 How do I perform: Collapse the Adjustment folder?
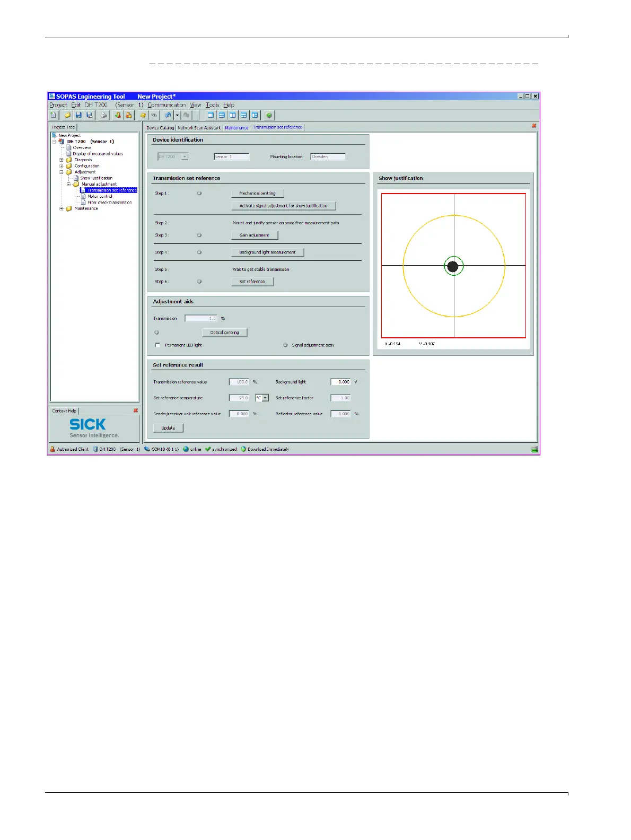[x=62, y=172]
